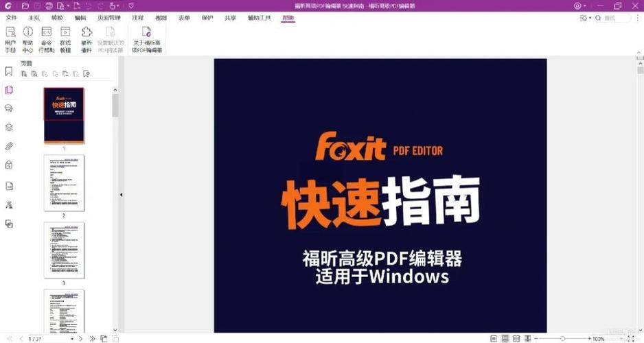
Task: Click the Foxit logo in title bar
Action: click(8, 5)
